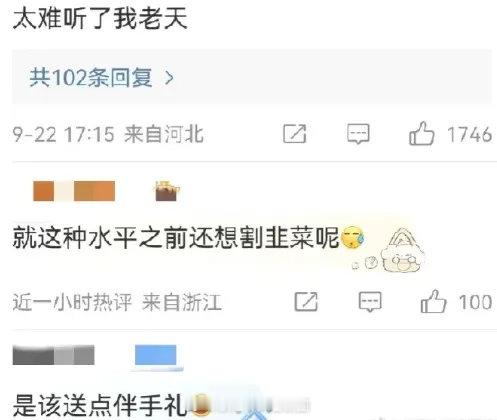Share the comment from 来自浙江
The image size is (497, 420).
click(x=306, y=302)
